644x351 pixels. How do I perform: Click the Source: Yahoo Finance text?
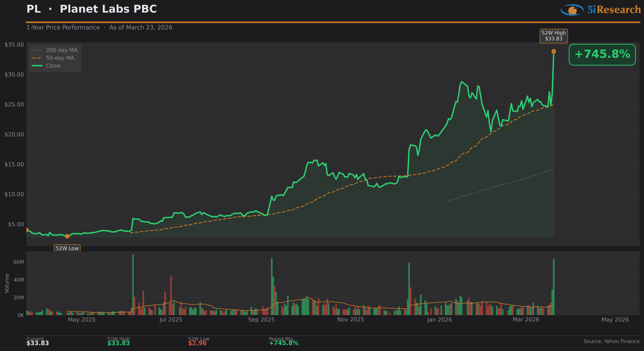[x=611, y=341]
